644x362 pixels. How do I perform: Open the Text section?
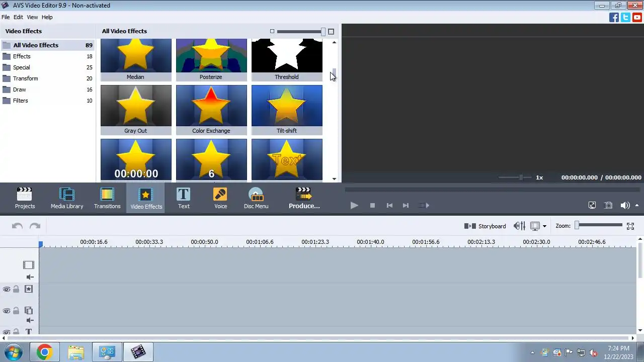point(184,198)
